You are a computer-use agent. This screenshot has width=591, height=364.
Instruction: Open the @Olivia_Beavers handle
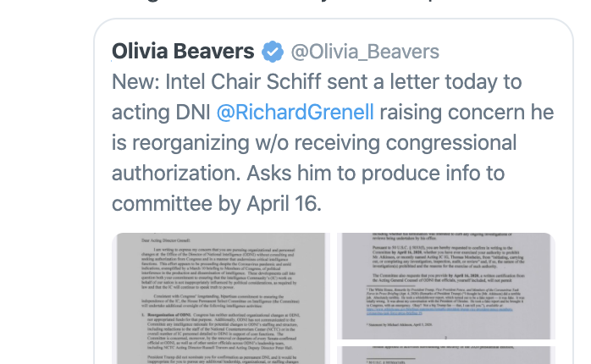[x=365, y=52]
